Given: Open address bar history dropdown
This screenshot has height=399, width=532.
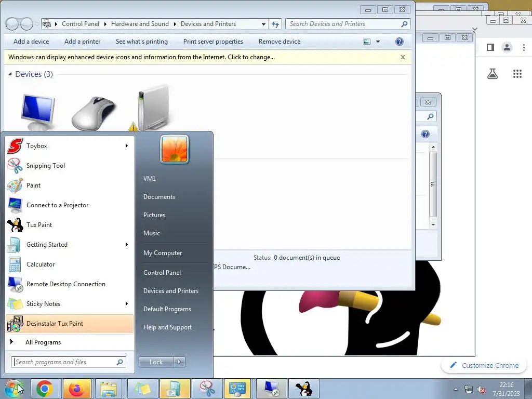Looking at the screenshot, I should [x=263, y=24].
